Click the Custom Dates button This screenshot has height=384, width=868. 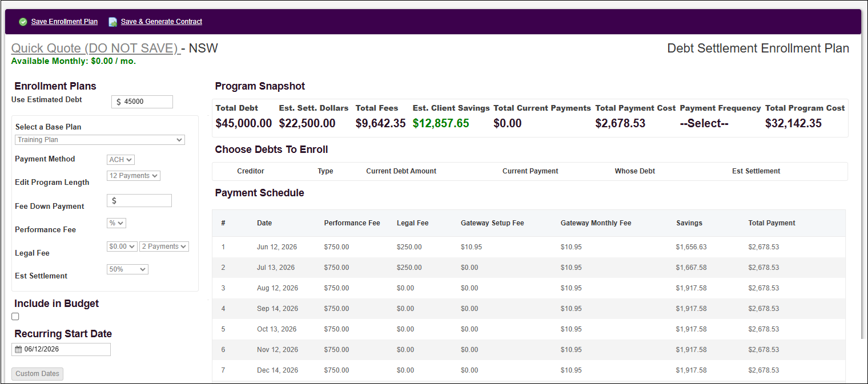(x=38, y=374)
